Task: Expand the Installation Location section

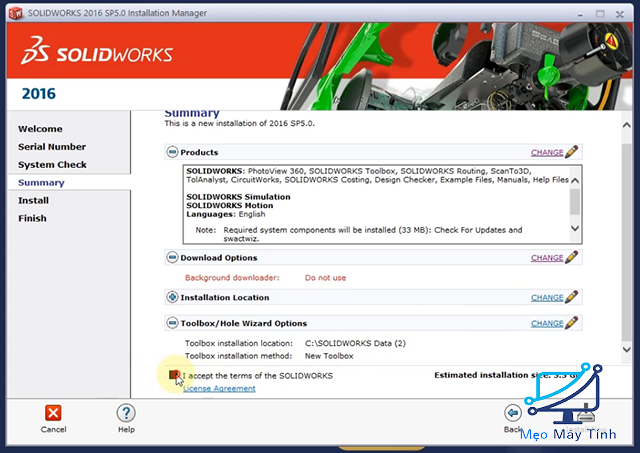Action: 172,297
